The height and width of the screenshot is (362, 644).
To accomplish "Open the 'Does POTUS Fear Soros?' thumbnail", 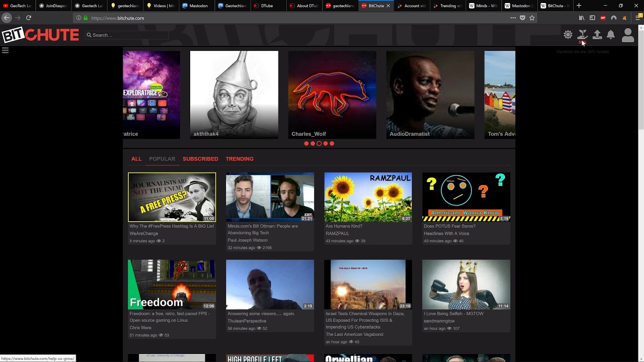I will point(466,197).
